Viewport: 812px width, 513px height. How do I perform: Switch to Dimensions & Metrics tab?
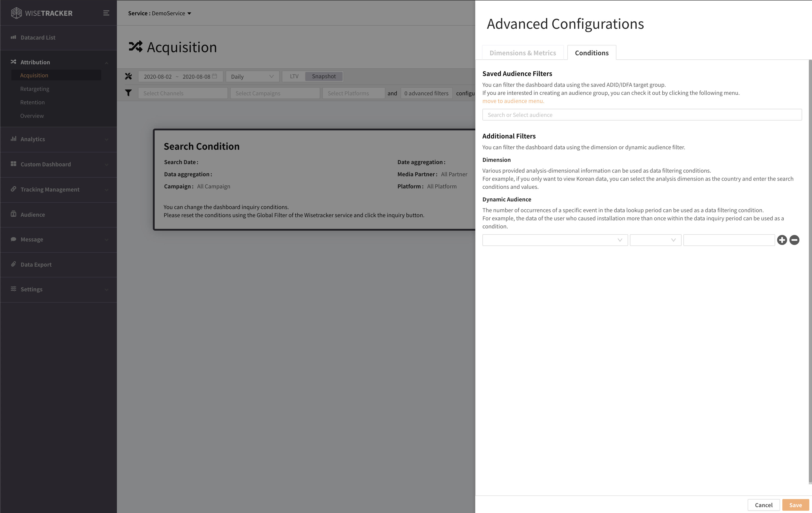[522, 53]
